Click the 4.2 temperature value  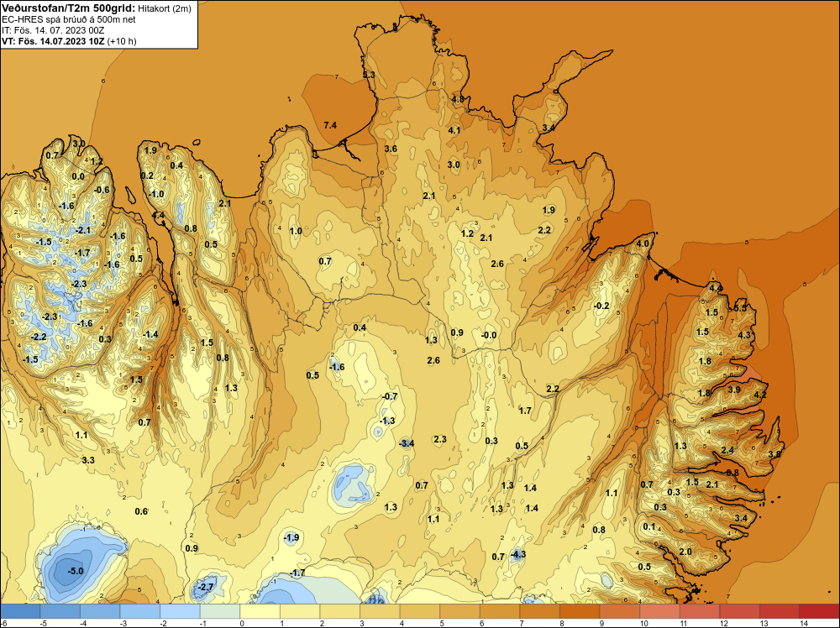point(760,395)
